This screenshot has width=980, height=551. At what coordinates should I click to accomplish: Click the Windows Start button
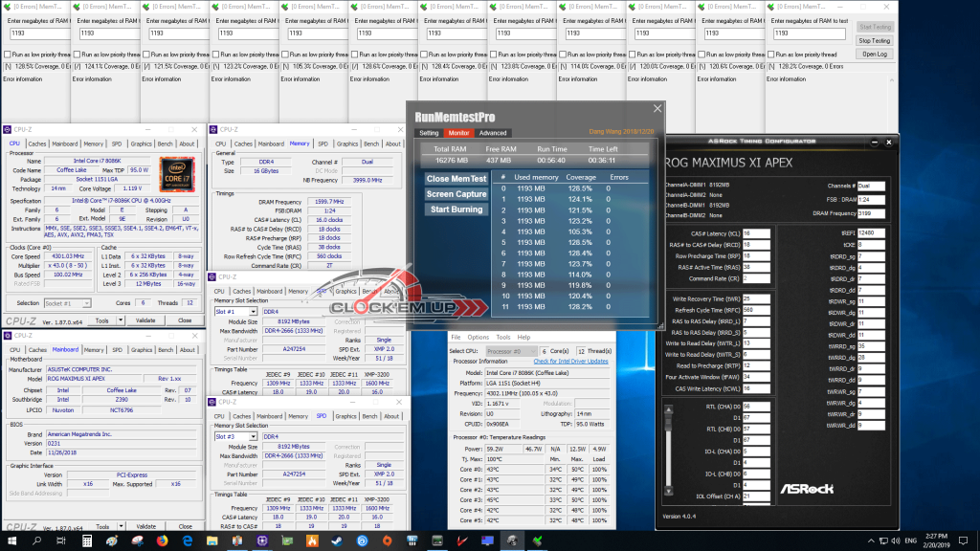[11, 540]
